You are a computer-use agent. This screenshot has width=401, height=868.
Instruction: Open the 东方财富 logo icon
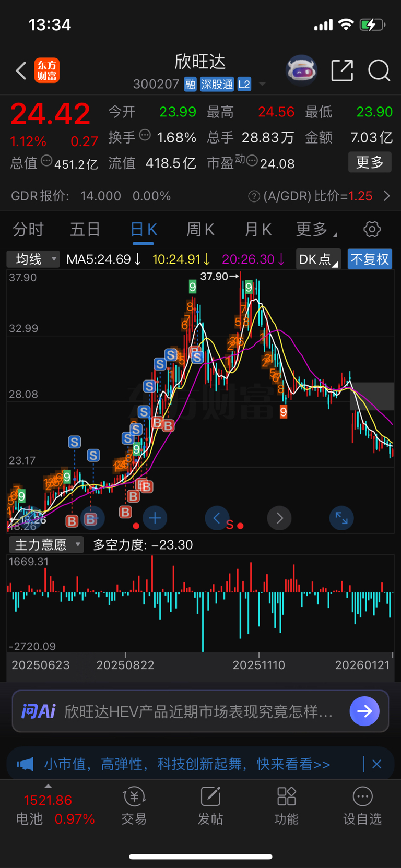coord(47,70)
